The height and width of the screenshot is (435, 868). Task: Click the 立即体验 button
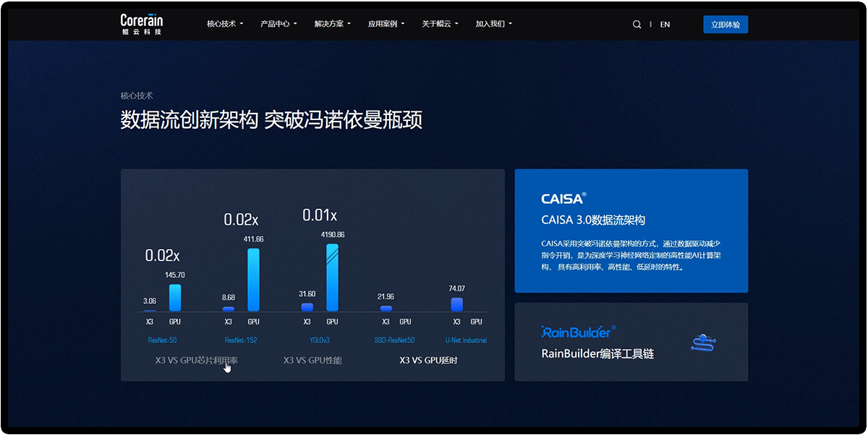(726, 25)
